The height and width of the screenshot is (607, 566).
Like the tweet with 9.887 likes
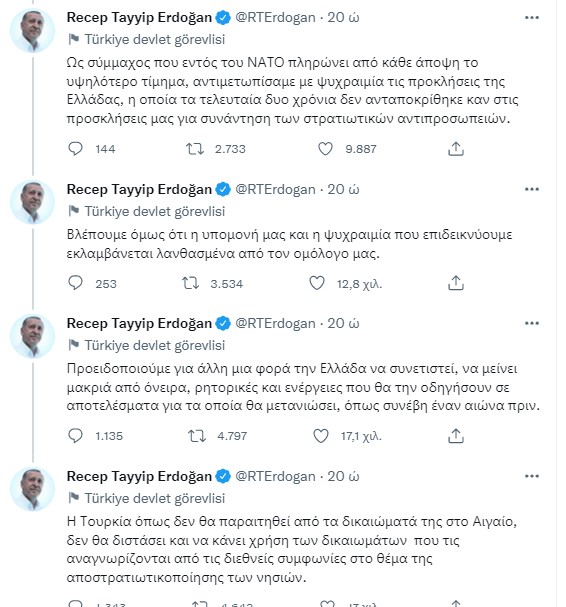coord(325,149)
